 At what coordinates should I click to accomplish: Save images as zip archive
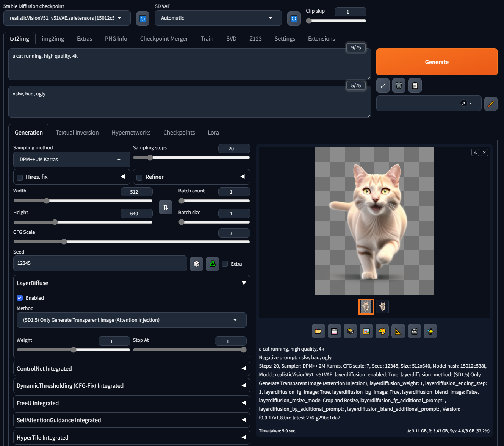point(350,331)
